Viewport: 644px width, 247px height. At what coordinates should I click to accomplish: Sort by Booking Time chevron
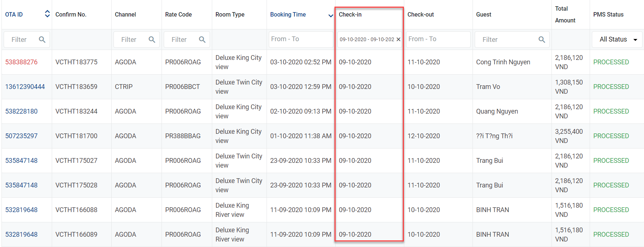[330, 15]
